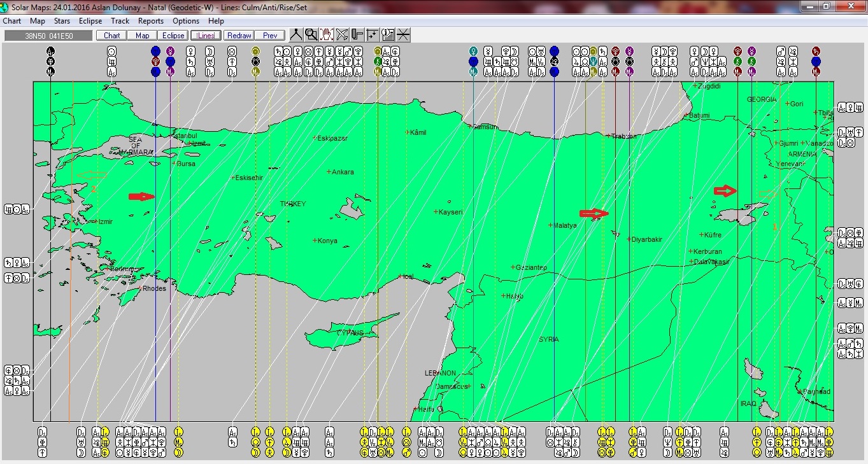Viewport: 868px width, 464px height.
Task: Click the paint roller tool icon
Action: click(x=357, y=35)
